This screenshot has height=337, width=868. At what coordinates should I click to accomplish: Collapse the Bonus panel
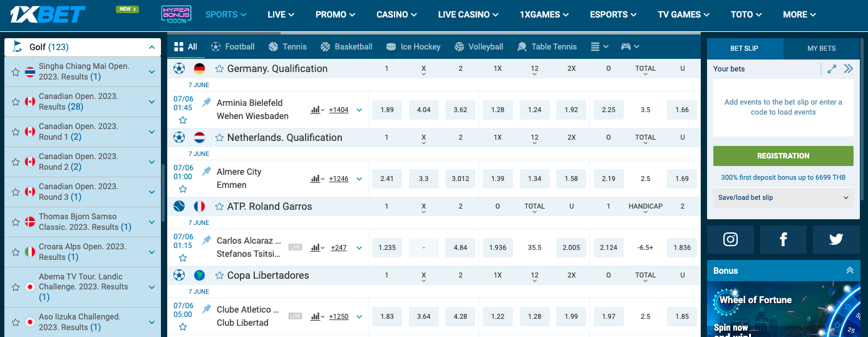click(849, 271)
